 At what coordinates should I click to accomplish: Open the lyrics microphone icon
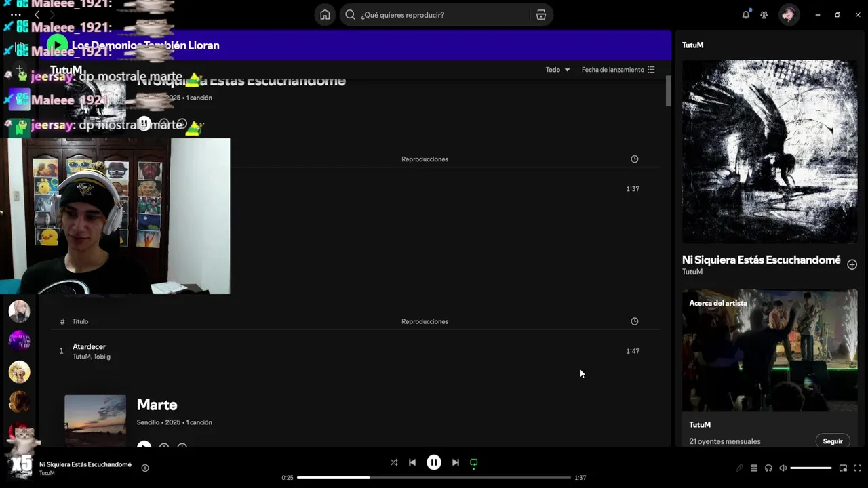coord(739,468)
